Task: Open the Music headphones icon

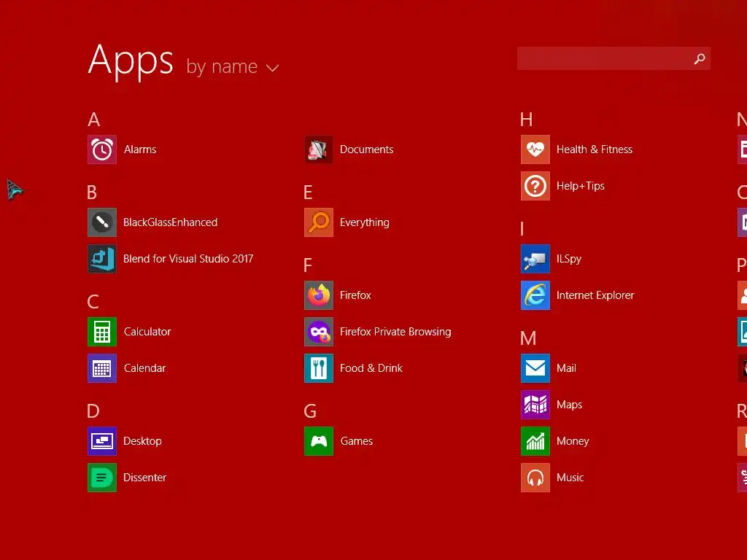Action: 535,478
